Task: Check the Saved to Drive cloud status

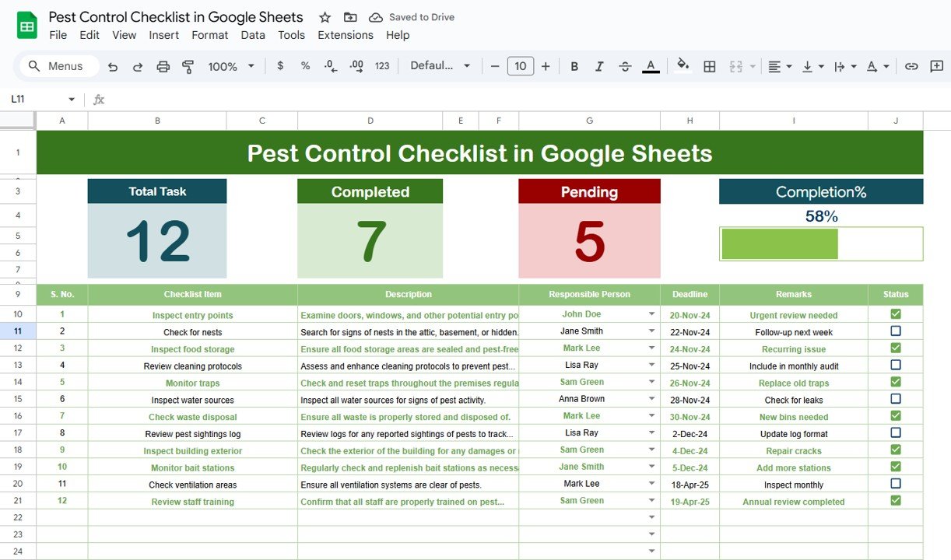Action: pyautogui.click(x=376, y=17)
